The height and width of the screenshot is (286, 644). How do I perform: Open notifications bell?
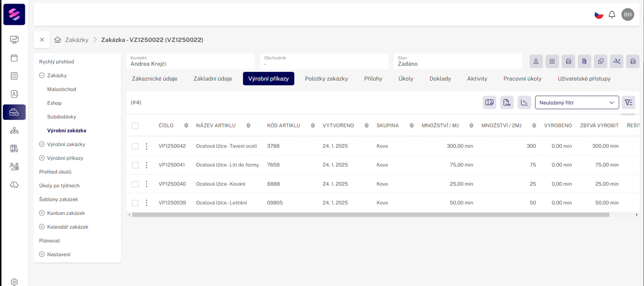coord(612,15)
